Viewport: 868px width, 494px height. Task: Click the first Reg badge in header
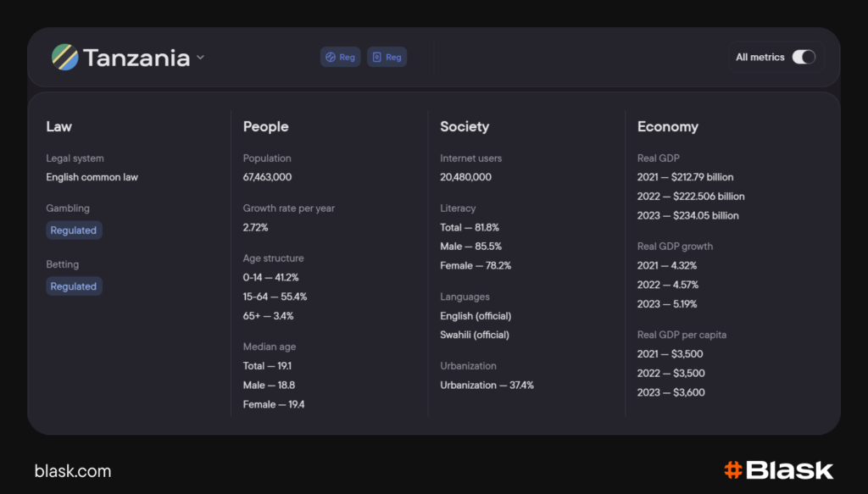tap(340, 58)
